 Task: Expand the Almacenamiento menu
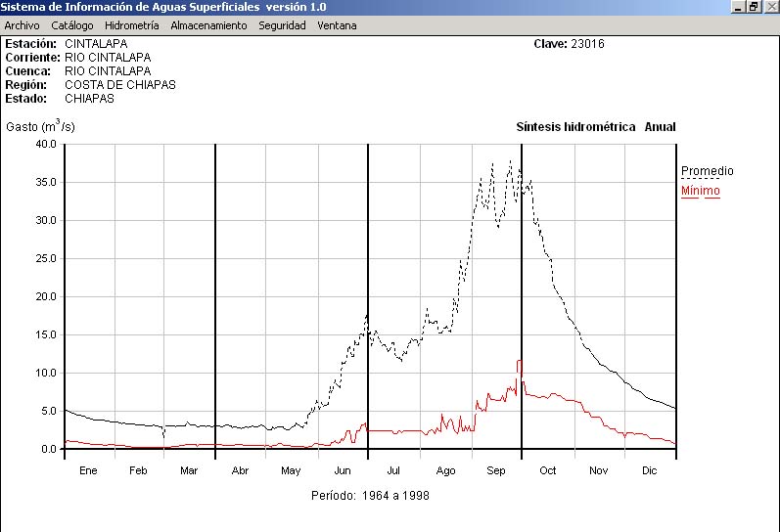[x=208, y=25]
